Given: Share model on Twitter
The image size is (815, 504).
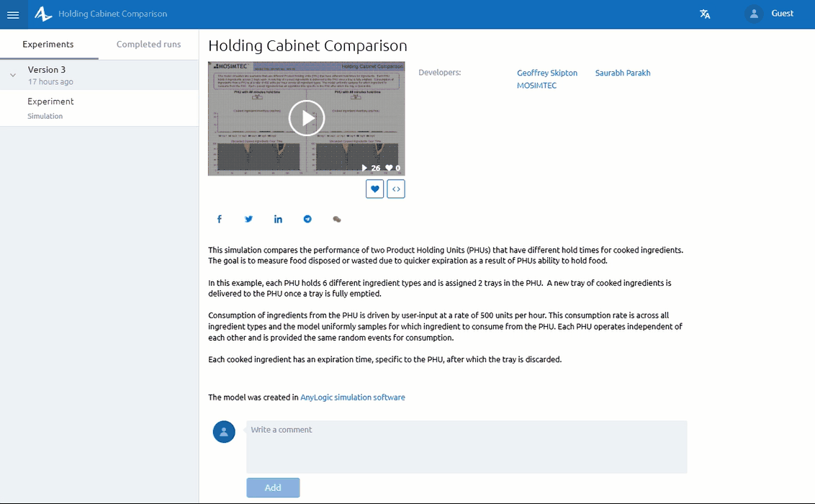Looking at the screenshot, I should [249, 219].
